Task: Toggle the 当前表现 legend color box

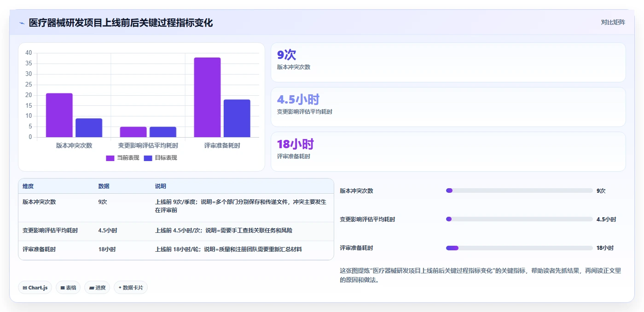Action: [x=110, y=158]
